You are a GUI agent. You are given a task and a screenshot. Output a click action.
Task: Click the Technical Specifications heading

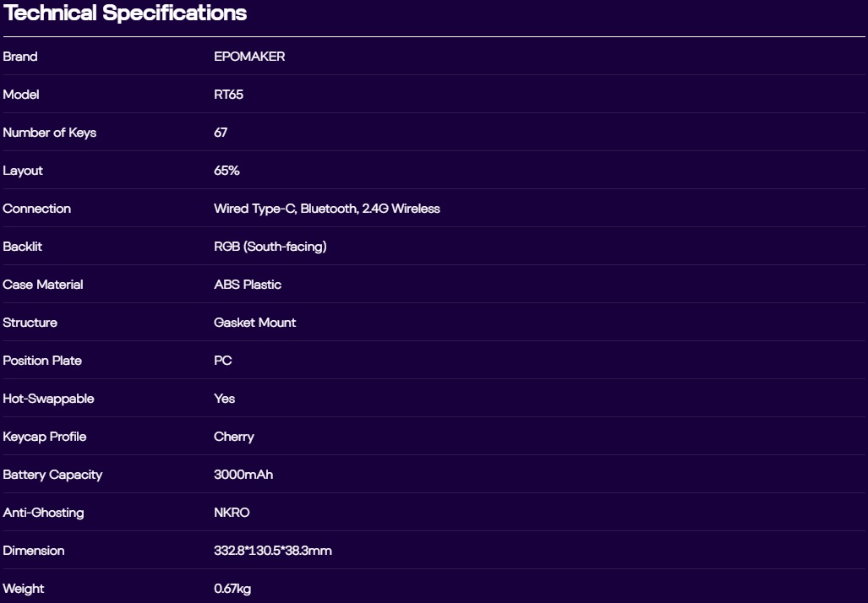pos(125,13)
